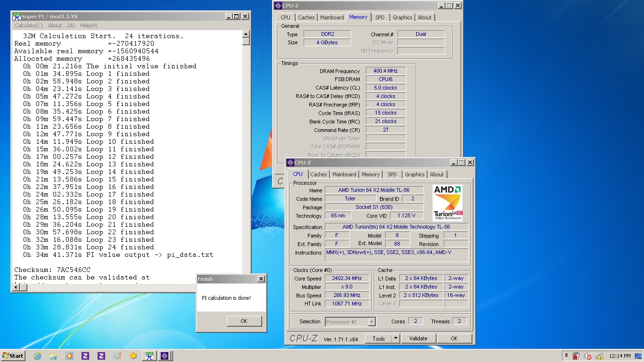The width and height of the screenshot is (644, 362).
Task: Expand the Tools dropdown arrow in CPU-Z
Action: tap(396, 338)
